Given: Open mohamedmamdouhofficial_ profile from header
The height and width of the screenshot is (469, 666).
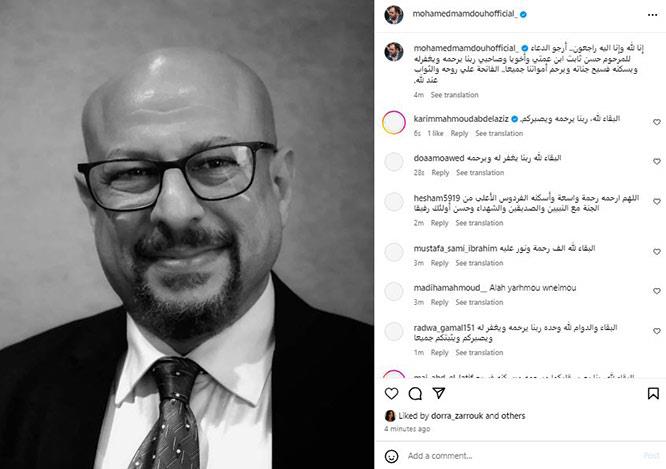Looking at the screenshot, I should (x=465, y=14).
